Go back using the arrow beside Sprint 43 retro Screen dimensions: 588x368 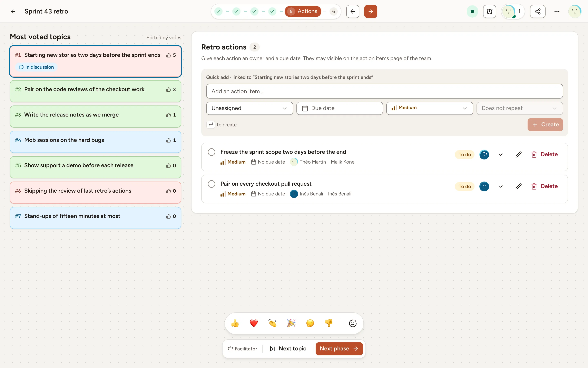click(13, 11)
